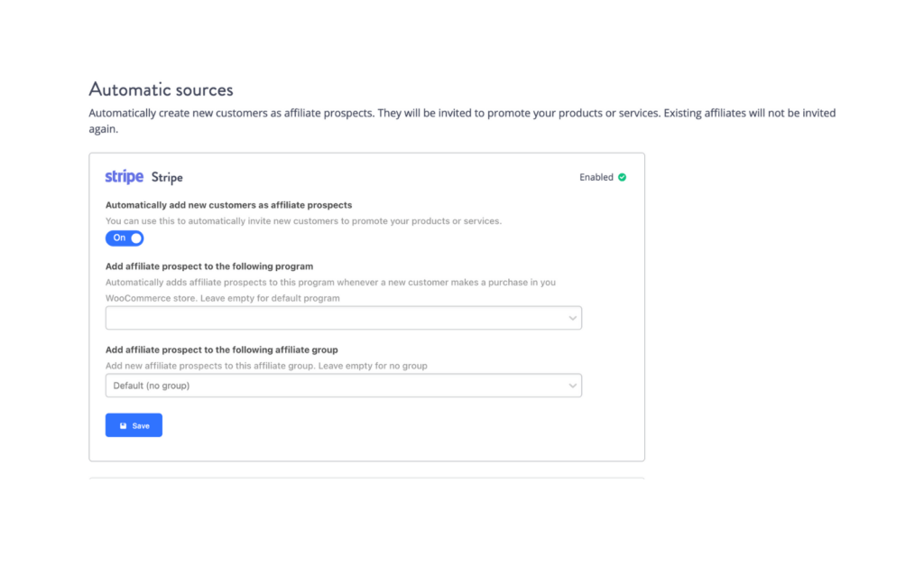Screen dimensions: 924x578
Task: Open the "Default (no group)" dropdown
Action: point(343,385)
